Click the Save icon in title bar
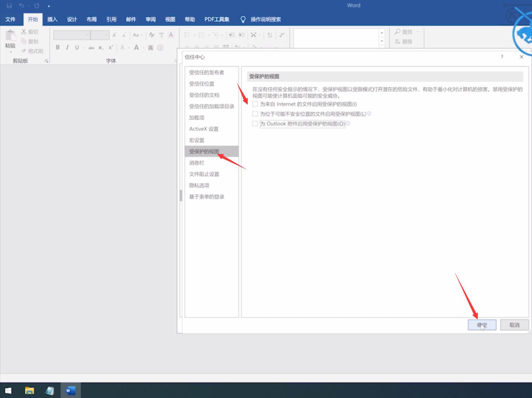This screenshot has width=532, height=398. [9, 6]
